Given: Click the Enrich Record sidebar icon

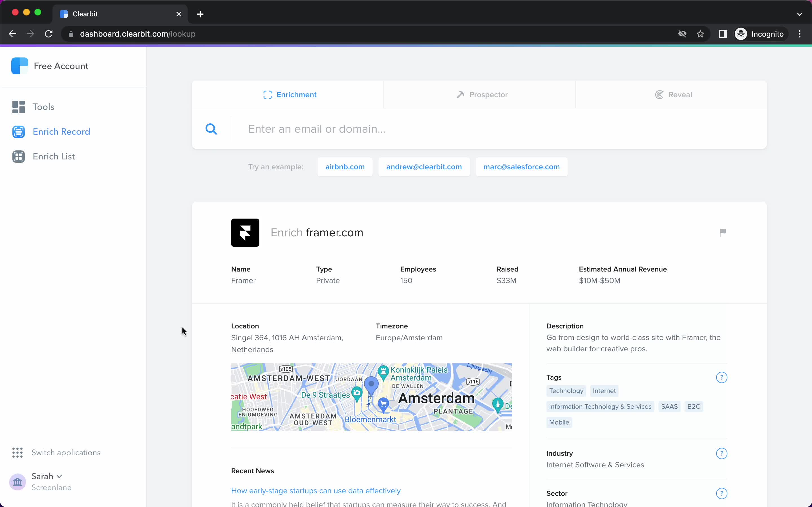Looking at the screenshot, I should pyautogui.click(x=19, y=132).
